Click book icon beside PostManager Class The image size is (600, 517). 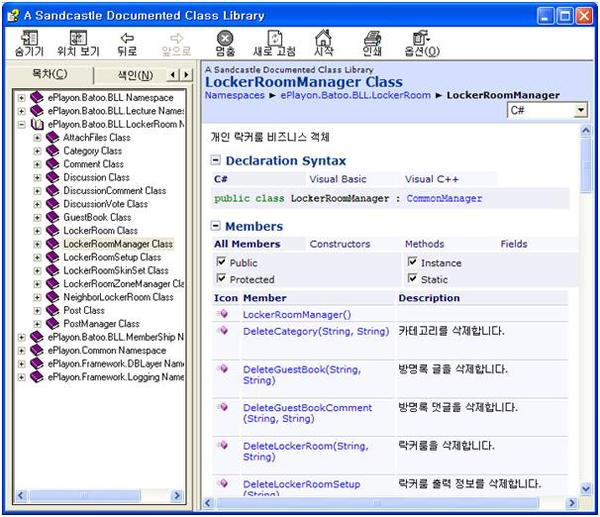click(x=52, y=323)
